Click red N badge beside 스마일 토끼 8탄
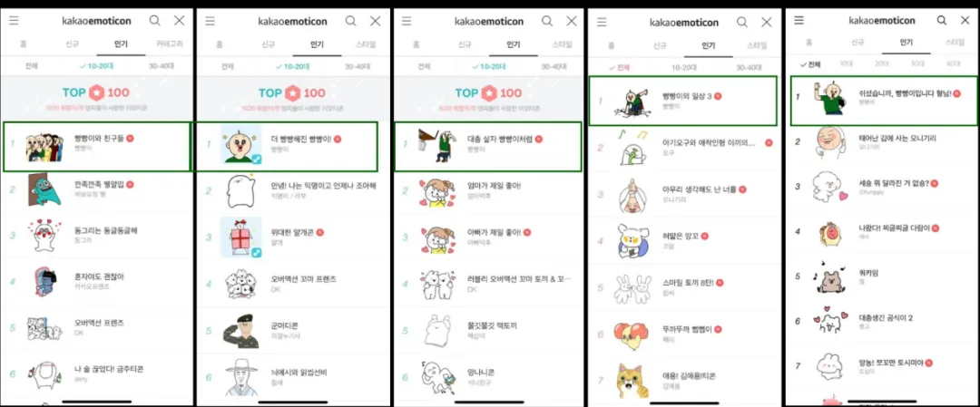The width and height of the screenshot is (980, 407). click(720, 282)
